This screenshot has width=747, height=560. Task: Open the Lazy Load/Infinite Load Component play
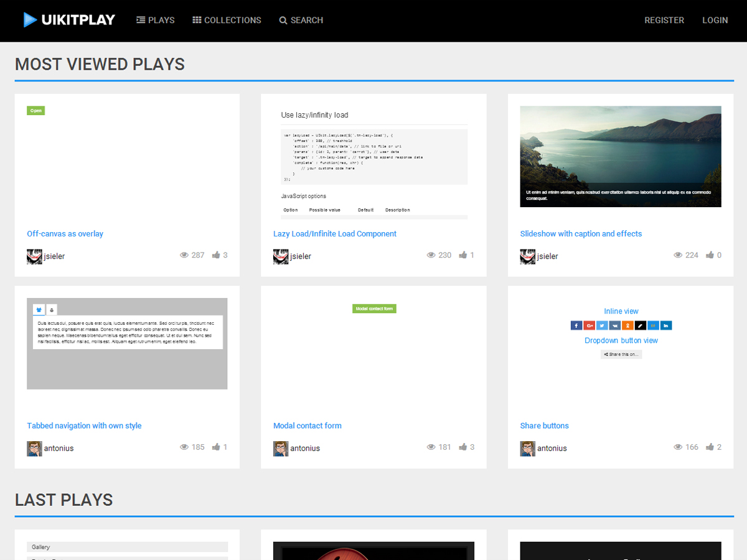click(335, 234)
